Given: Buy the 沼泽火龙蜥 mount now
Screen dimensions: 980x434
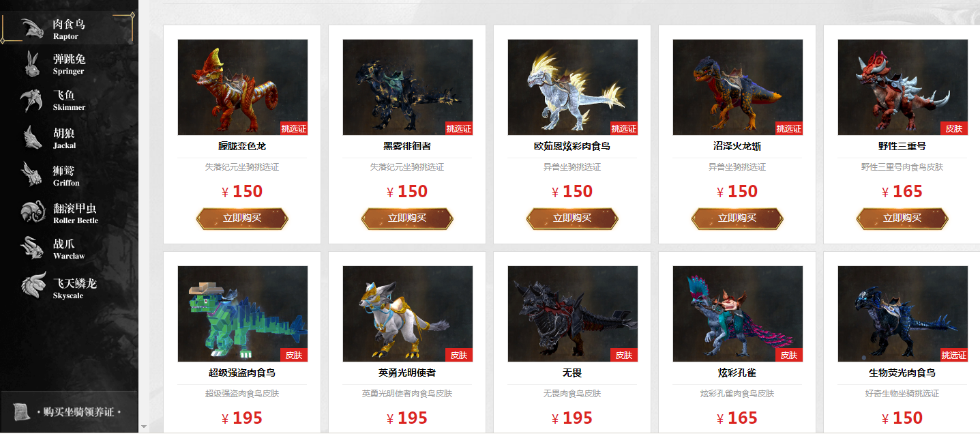Looking at the screenshot, I should pyautogui.click(x=737, y=218).
